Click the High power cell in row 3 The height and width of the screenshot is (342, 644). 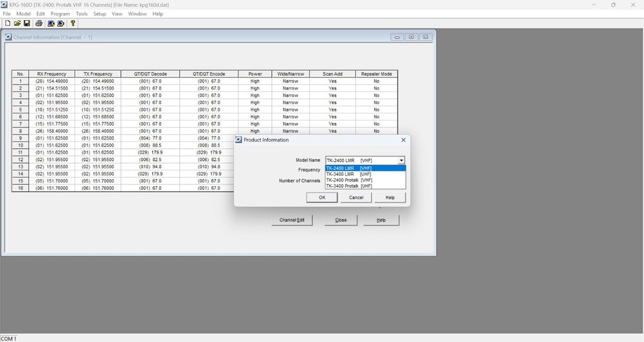(x=255, y=95)
